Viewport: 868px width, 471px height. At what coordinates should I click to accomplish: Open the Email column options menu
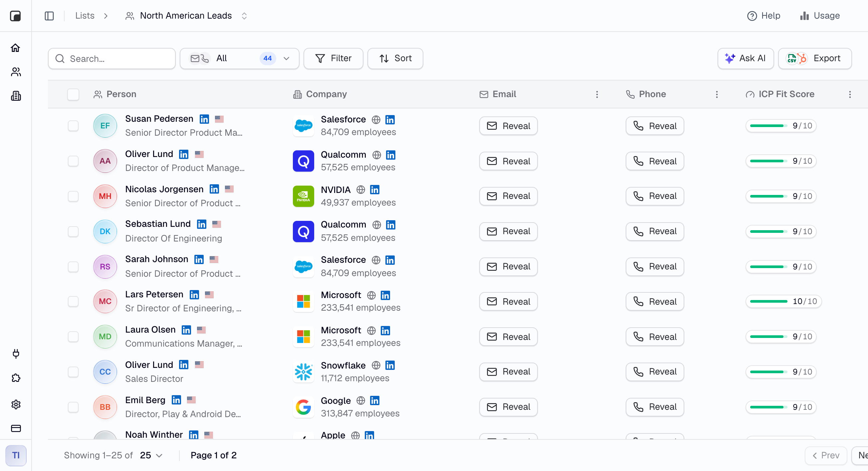click(x=597, y=94)
